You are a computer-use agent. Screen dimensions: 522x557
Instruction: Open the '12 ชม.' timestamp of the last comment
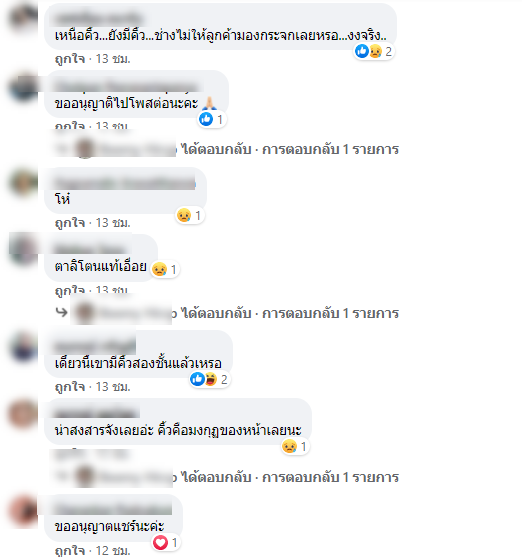(x=113, y=550)
